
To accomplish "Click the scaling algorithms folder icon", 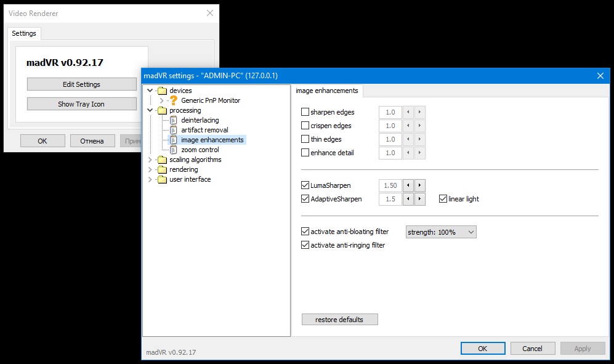I will [x=162, y=160].
